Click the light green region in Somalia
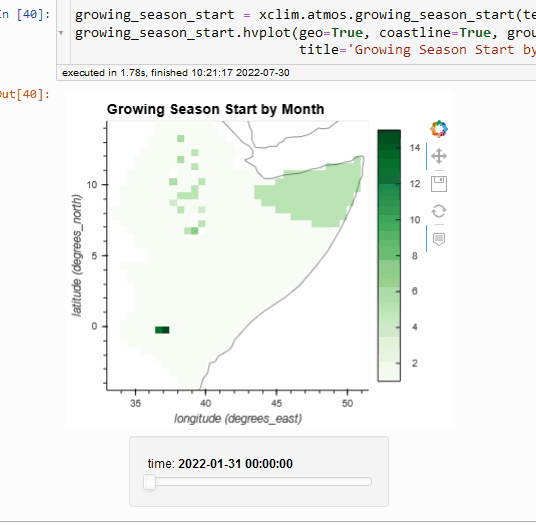The height and width of the screenshot is (525, 536). coord(308,198)
